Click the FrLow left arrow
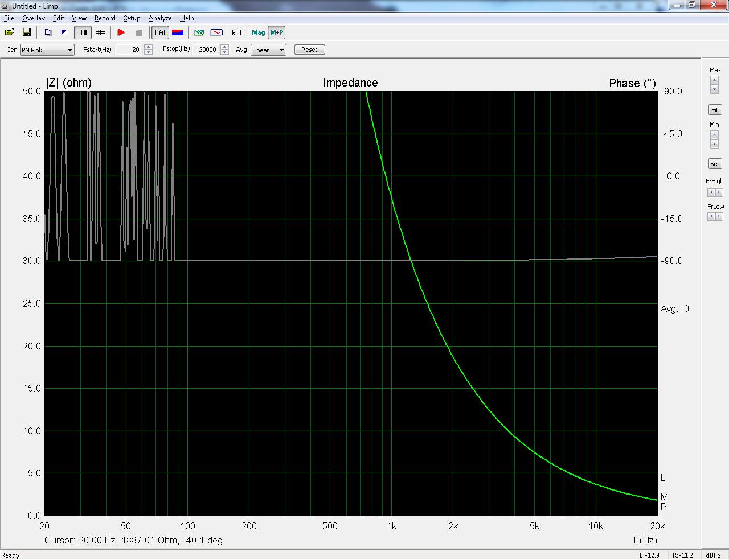 pyautogui.click(x=711, y=216)
